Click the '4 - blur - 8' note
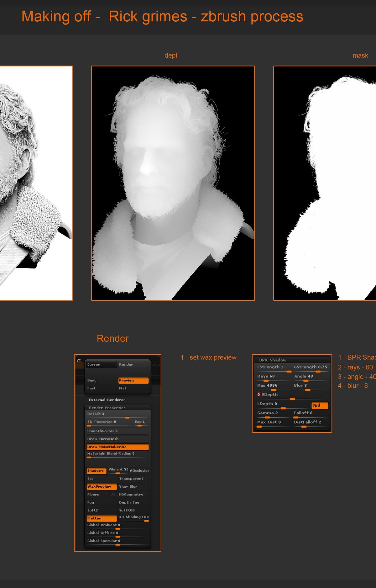Viewport: 376px width, 588px height. coord(353,386)
